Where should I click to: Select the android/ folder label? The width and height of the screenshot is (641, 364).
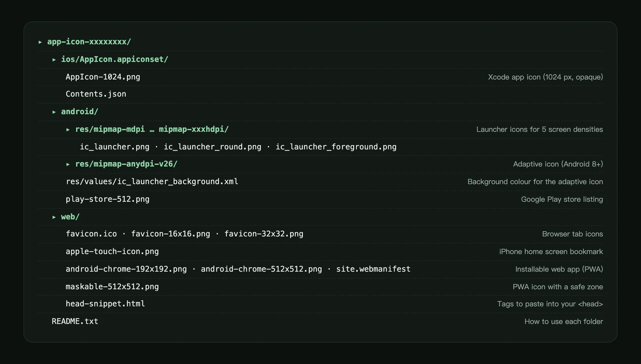80,112
